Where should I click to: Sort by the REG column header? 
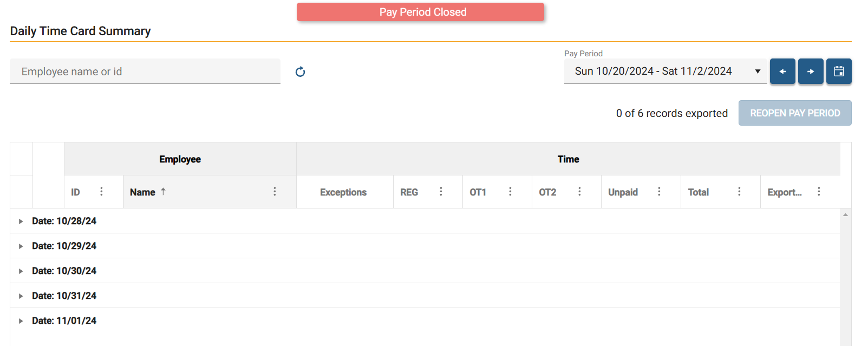click(409, 192)
